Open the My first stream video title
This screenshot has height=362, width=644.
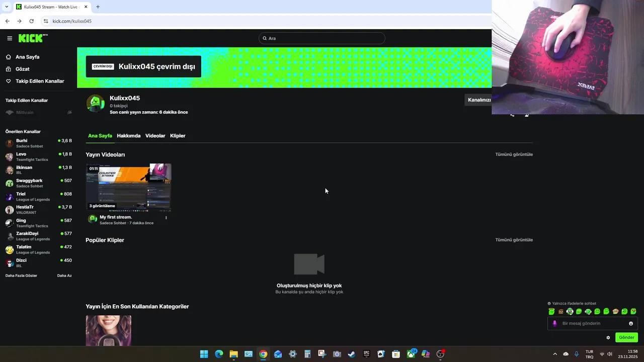click(x=116, y=217)
